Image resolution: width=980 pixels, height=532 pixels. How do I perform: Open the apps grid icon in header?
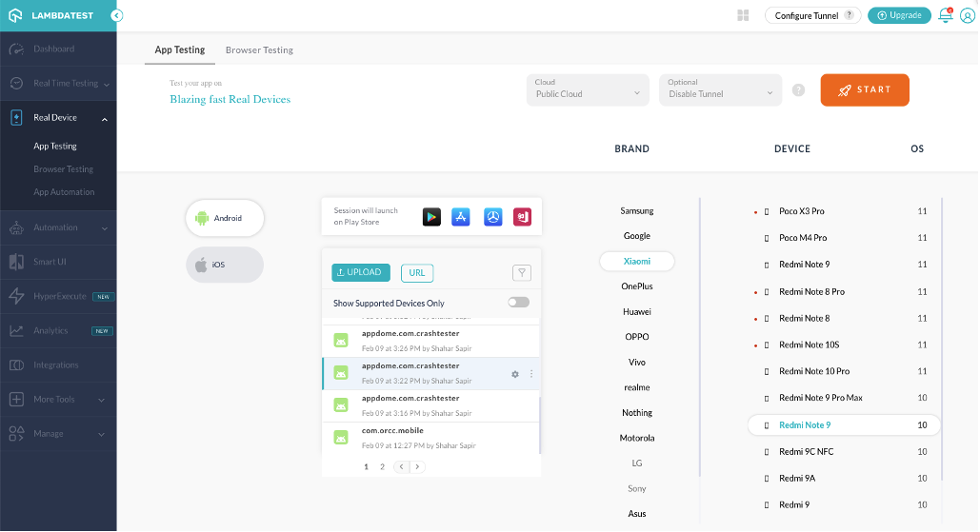pyautogui.click(x=743, y=15)
